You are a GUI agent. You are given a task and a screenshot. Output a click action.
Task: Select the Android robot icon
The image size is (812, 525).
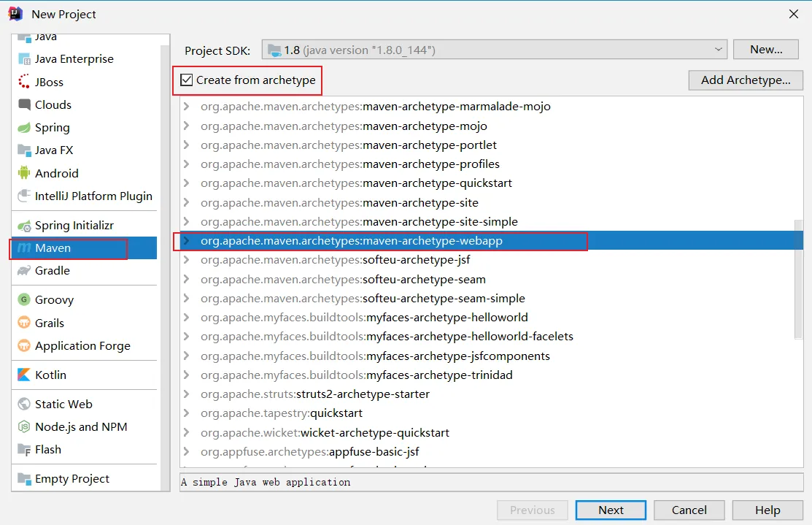24,174
